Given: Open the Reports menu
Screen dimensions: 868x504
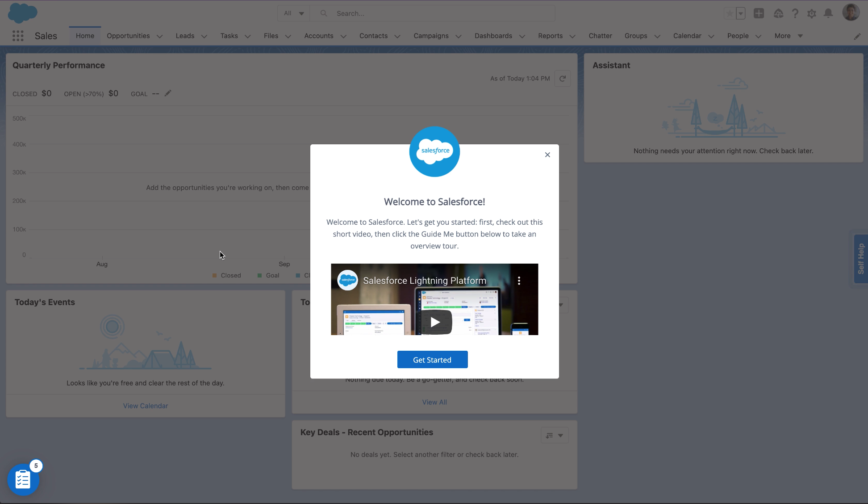Looking at the screenshot, I should point(551,36).
